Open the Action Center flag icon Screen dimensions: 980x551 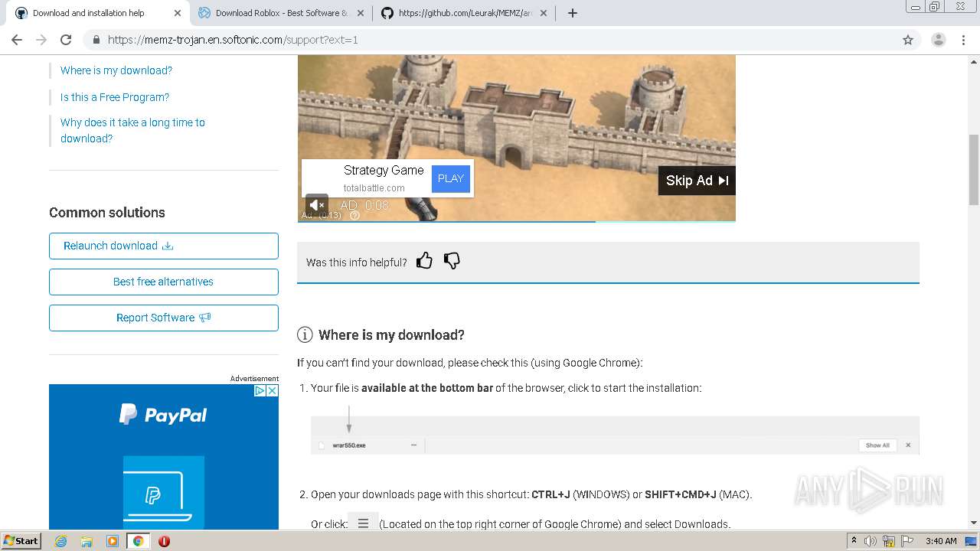click(x=906, y=541)
